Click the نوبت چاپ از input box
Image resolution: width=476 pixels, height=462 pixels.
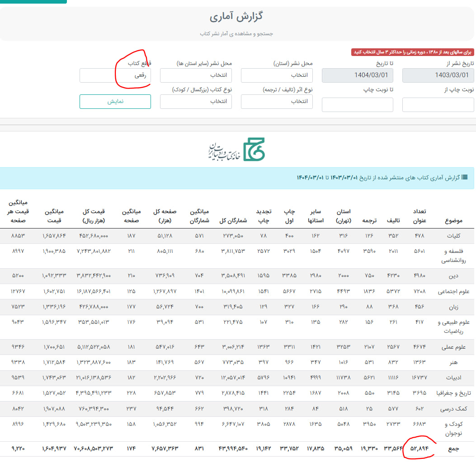[438, 105]
